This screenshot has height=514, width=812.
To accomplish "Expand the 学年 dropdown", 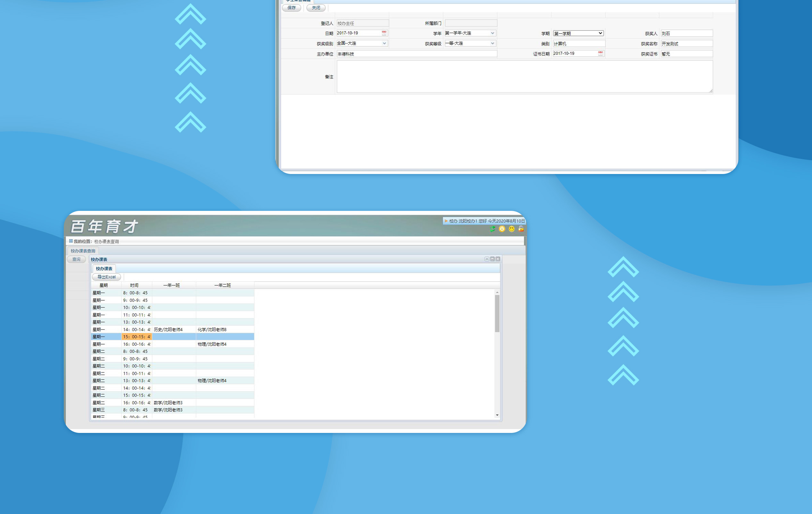I will tap(492, 33).
